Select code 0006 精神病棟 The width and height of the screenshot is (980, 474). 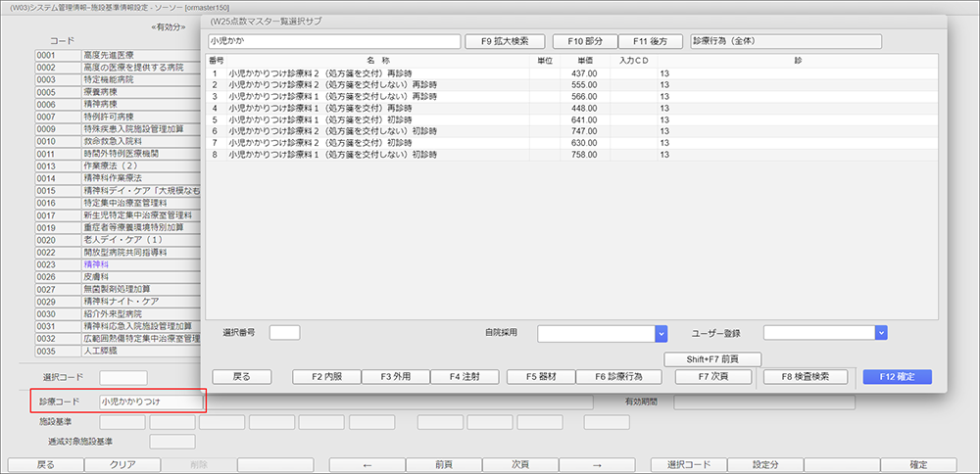(x=118, y=104)
